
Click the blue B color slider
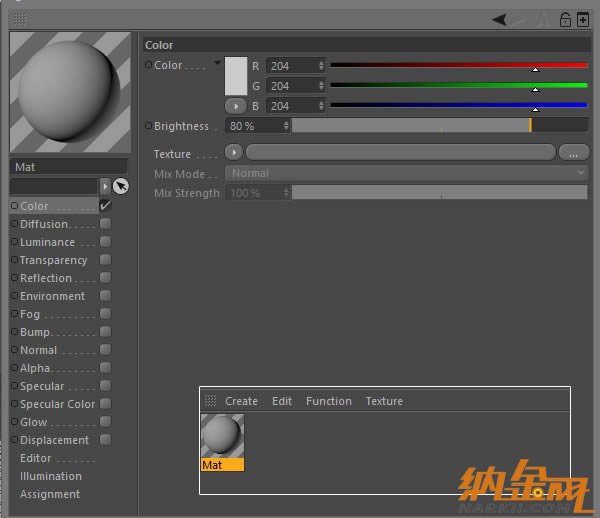coord(459,106)
